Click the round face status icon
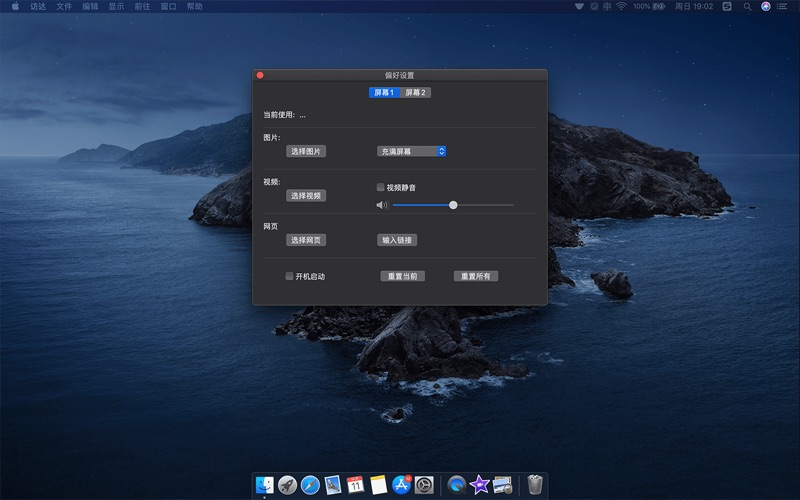The height and width of the screenshot is (500, 800). coord(594,6)
